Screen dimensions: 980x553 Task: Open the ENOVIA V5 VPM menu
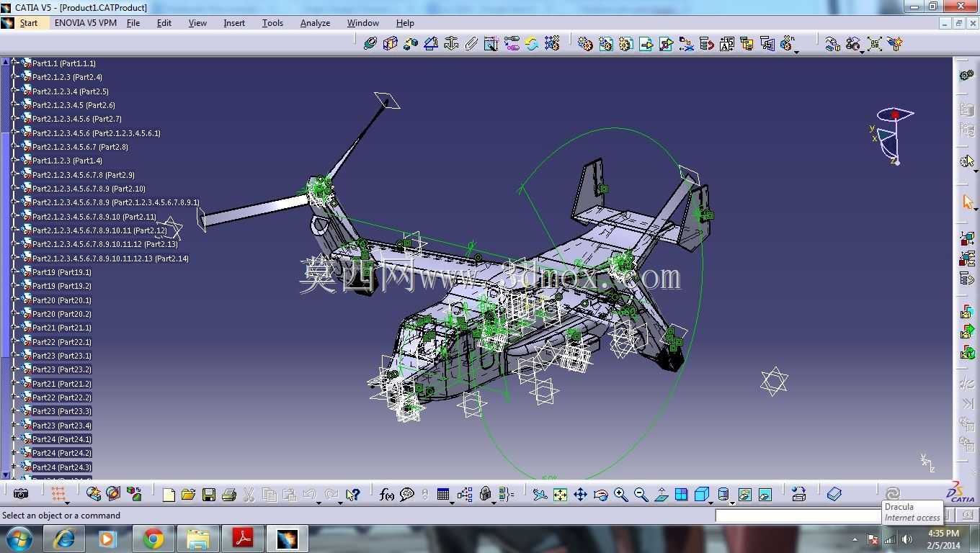(x=86, y=23)
